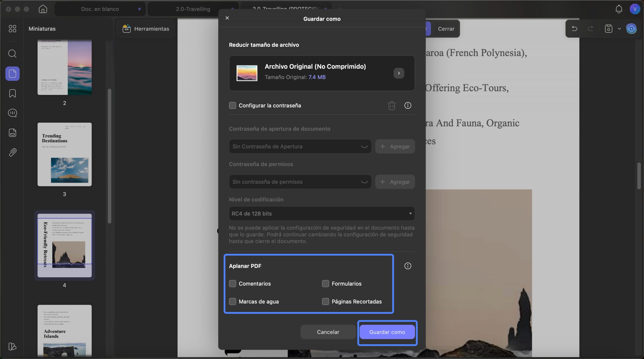The image size is (644, 359).
Task: Click the Guardar como button
Action: (387, 332)
